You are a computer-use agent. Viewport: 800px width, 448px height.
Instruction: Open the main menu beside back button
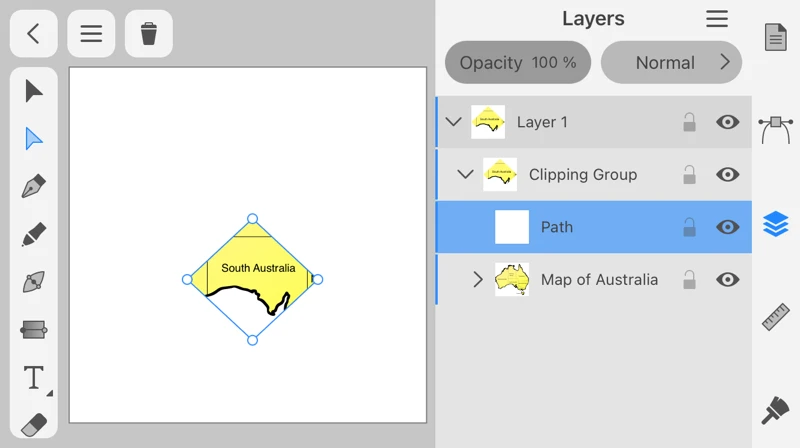(x=91, y=34)
